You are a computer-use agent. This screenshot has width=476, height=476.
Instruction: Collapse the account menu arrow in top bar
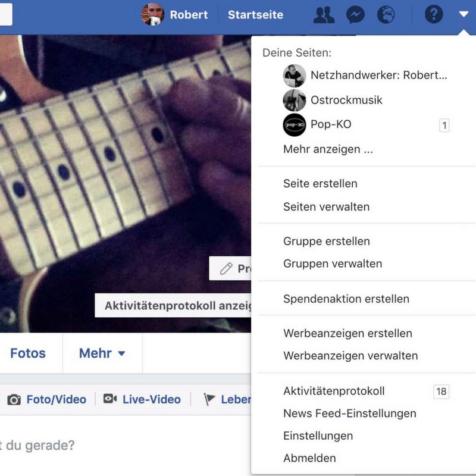(x=464, y=14)
